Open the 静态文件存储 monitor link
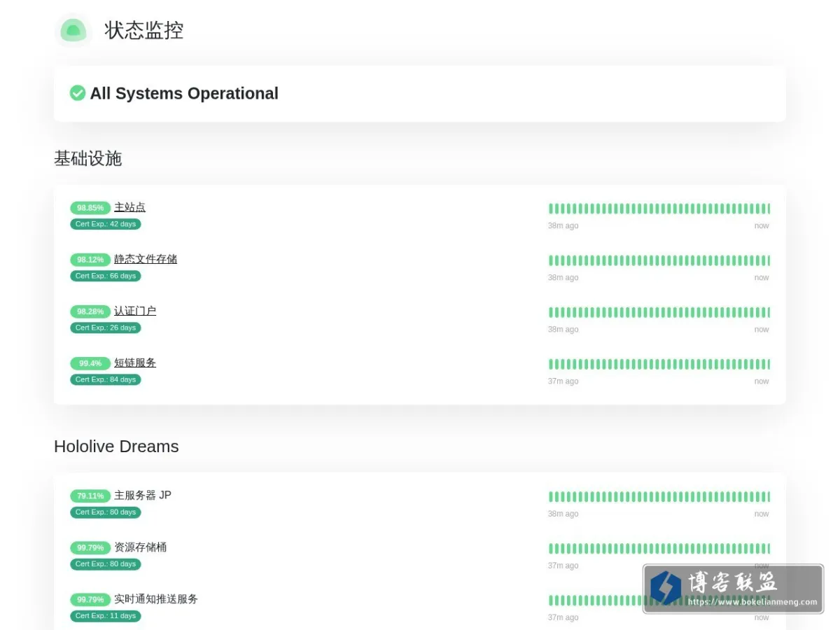Screen dimensions: 840x630 click(x=146, y=259)
